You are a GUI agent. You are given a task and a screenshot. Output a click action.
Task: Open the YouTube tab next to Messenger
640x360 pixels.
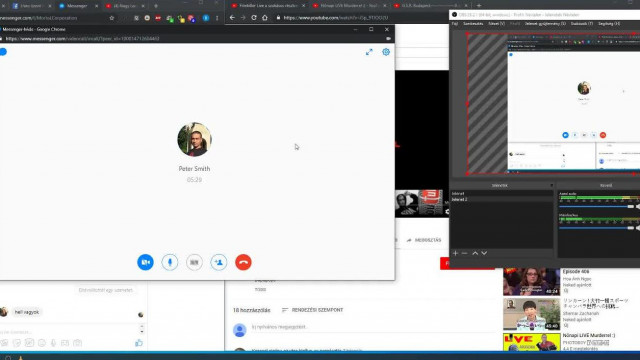tap(124, 6)
